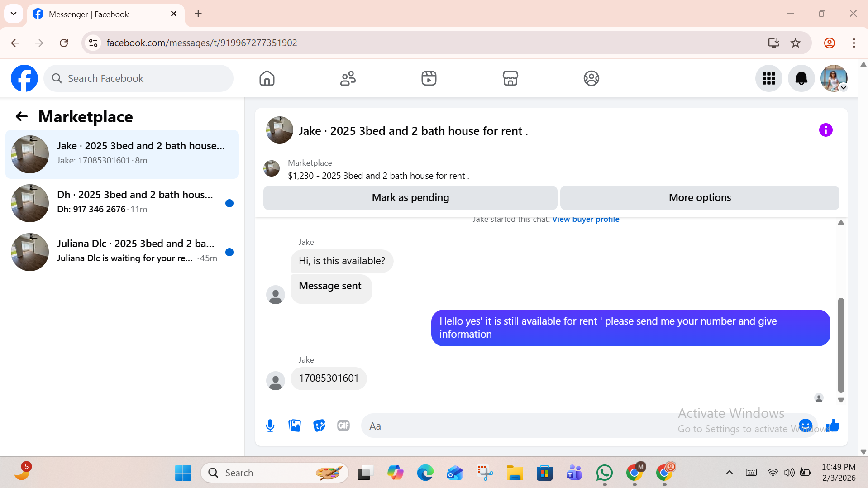Select the Messenger | Facebook tab
868x488 pixels.
106,14
